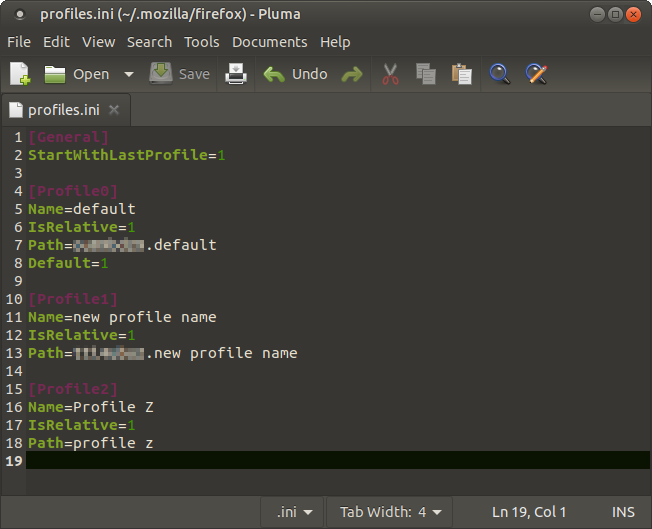Click the Name=new profile name line
This screenshot has height=529, width=652.
[122, 317]
